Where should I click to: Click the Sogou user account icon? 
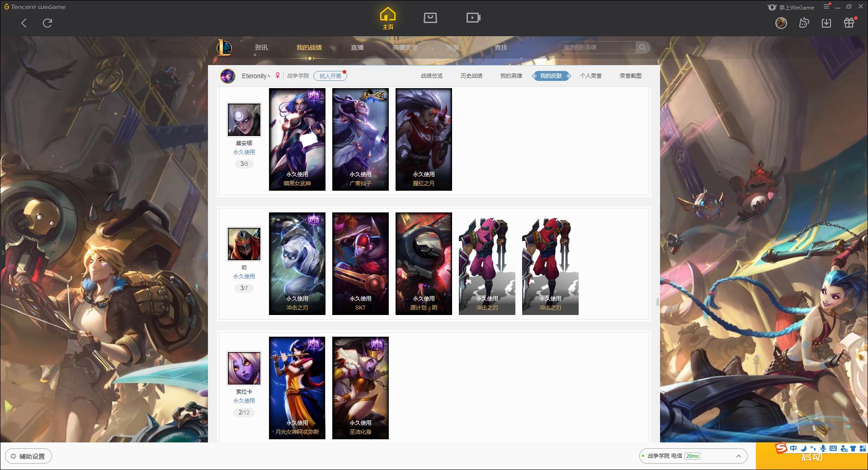(x=844, y=448)
